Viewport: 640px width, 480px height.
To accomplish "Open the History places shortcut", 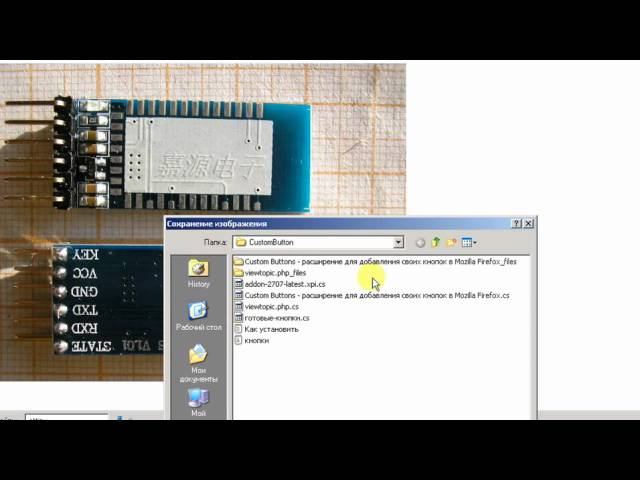I will pyautogui.click(x=198, y=273).
